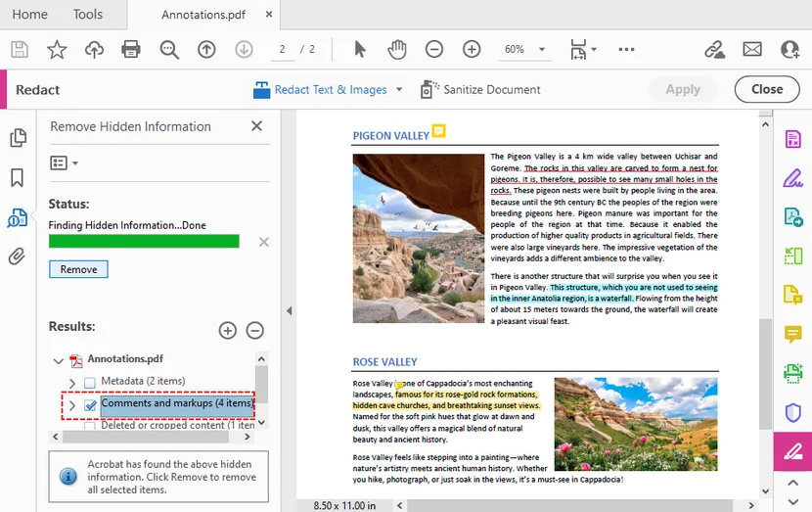Screen dimensions: 812x512
Task: Open the Organize Pages tool
Action: pyautogui.click(x=792, y=256)
